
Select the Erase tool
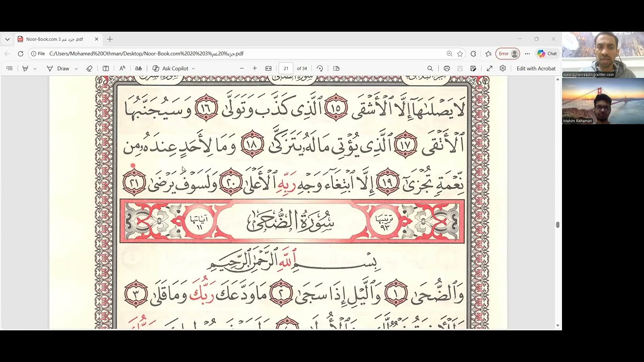(90, 68)
